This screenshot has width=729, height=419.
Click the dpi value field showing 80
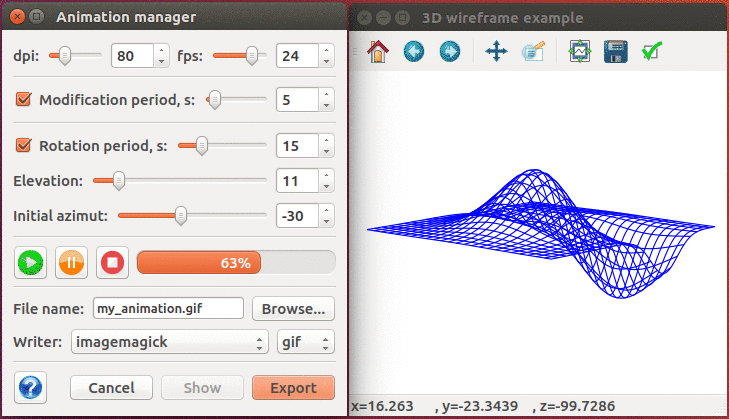(133, 56)
